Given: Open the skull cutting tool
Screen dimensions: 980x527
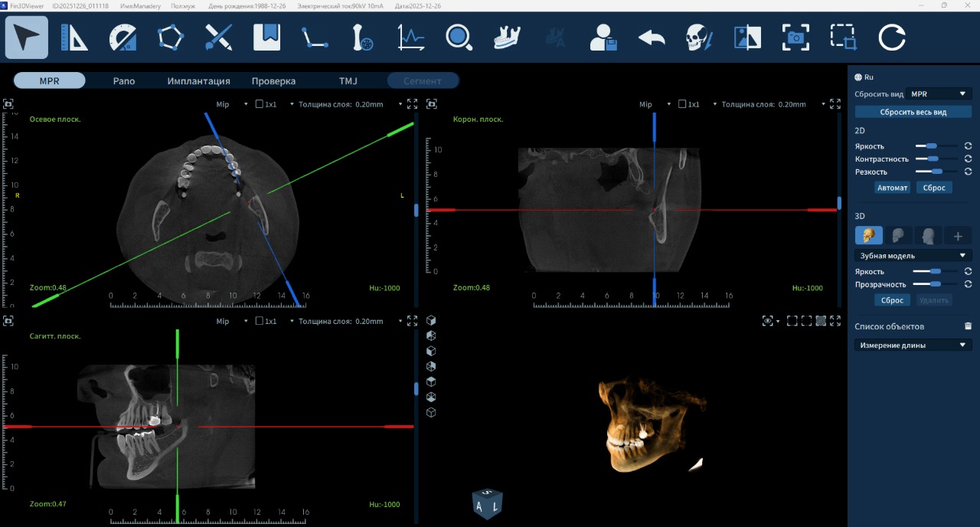Looking at the screenshot, I should (x=700, y=38).
